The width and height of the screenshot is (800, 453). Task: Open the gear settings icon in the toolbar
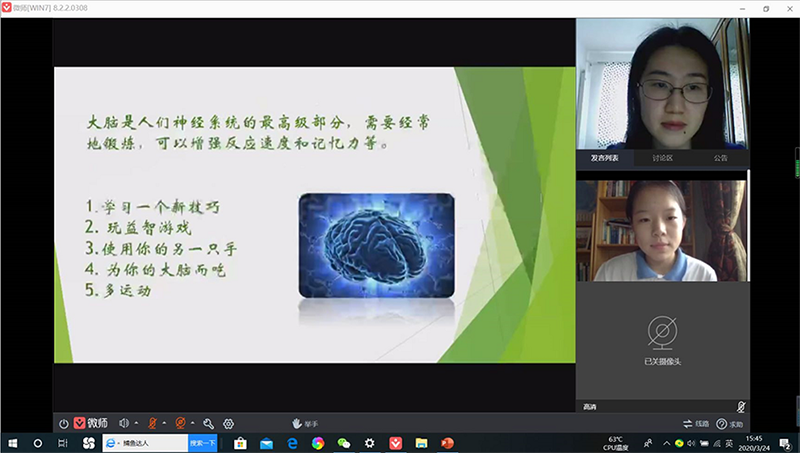[x=229, y=423]
